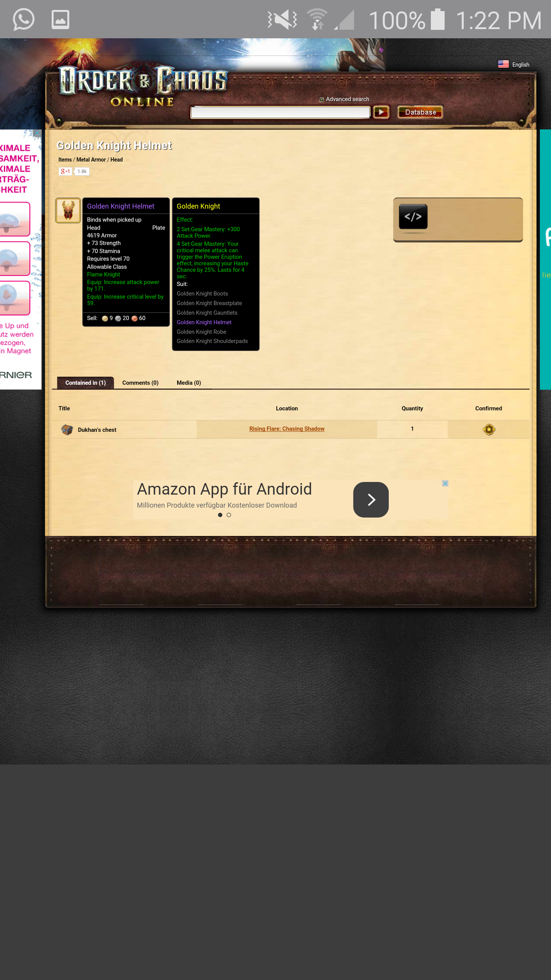Click the Golden Knight Helmet item icon
Image resolution: width=551 pixels, height=980 pixels.
68,211
